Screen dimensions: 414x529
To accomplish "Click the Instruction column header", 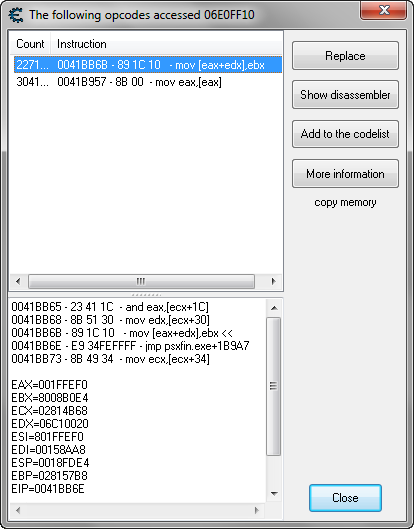I will [166, 44].
